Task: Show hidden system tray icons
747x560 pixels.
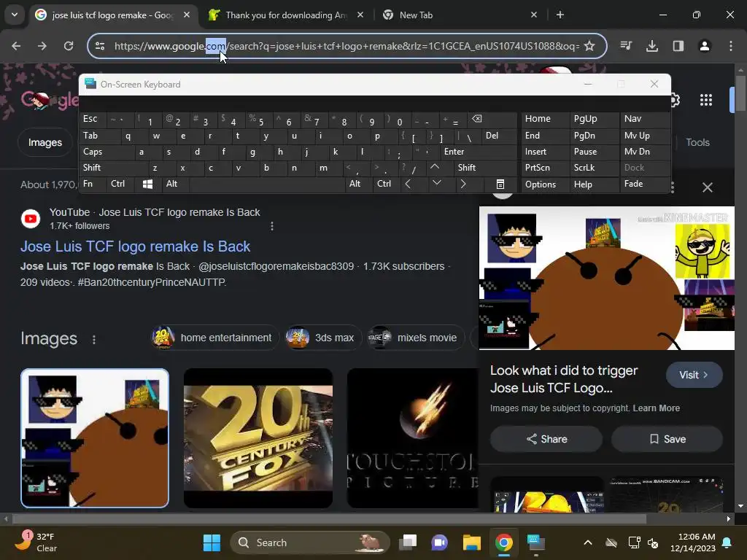Action: pos(588,542)
